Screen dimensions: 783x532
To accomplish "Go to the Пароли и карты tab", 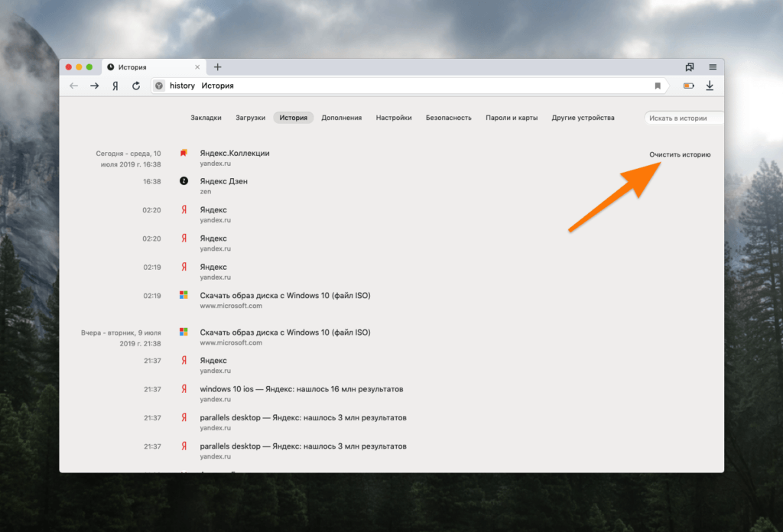I will click(x=512, y=118).
